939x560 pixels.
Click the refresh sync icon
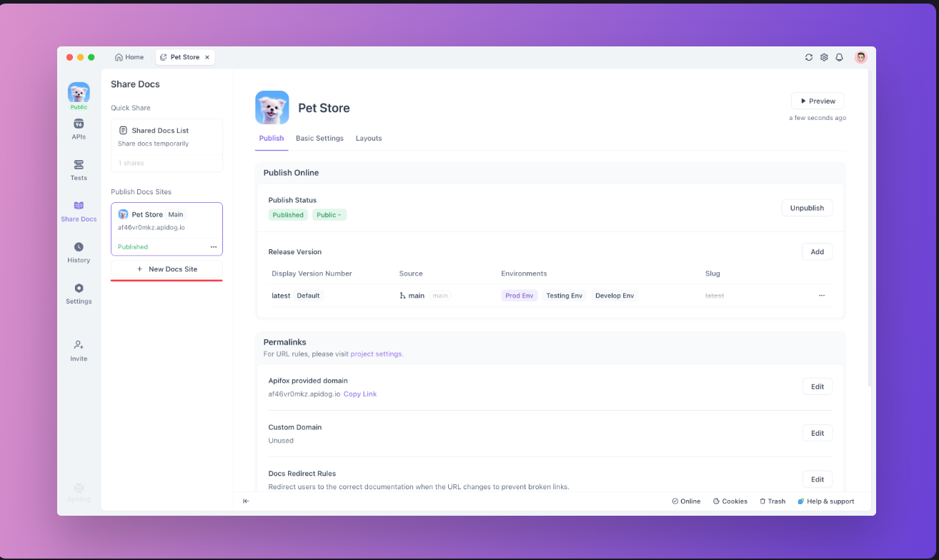pos(809,57)
